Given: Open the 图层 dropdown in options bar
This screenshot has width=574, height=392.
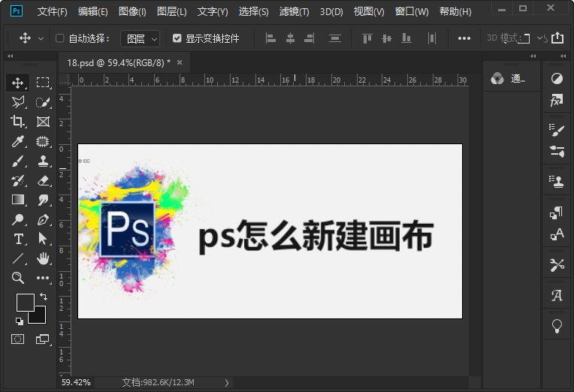Looking at the screenshot, I should [x=140, y=38].
